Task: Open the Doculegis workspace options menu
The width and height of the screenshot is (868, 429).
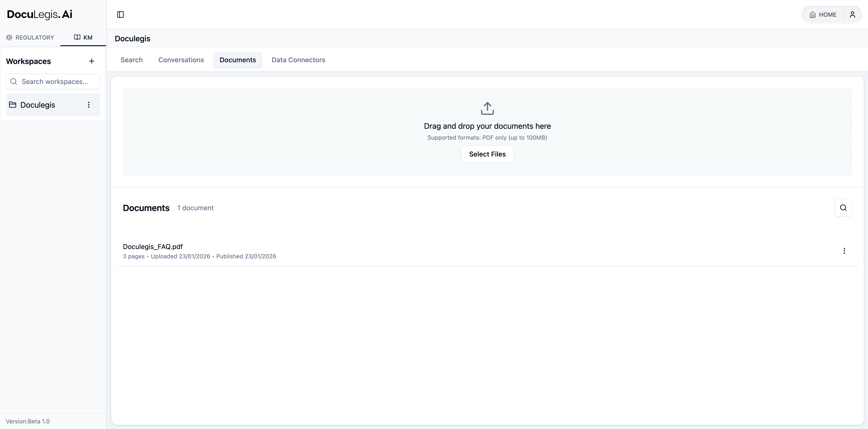Action: tap(89, 105)
